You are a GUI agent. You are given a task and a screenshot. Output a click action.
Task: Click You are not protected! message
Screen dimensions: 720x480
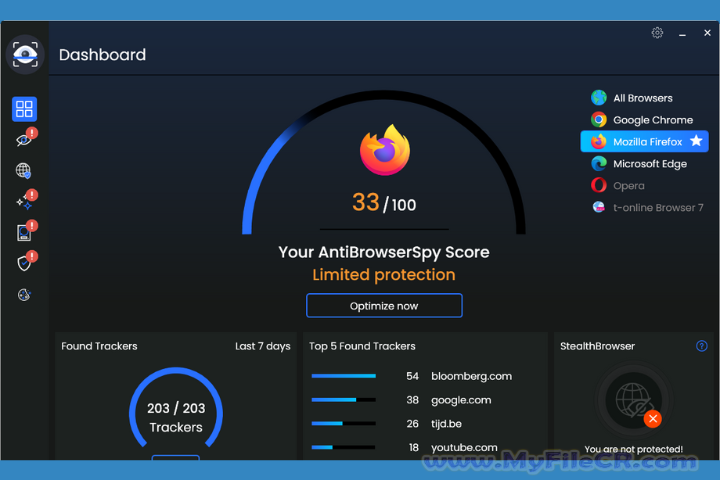coord(634,449)
